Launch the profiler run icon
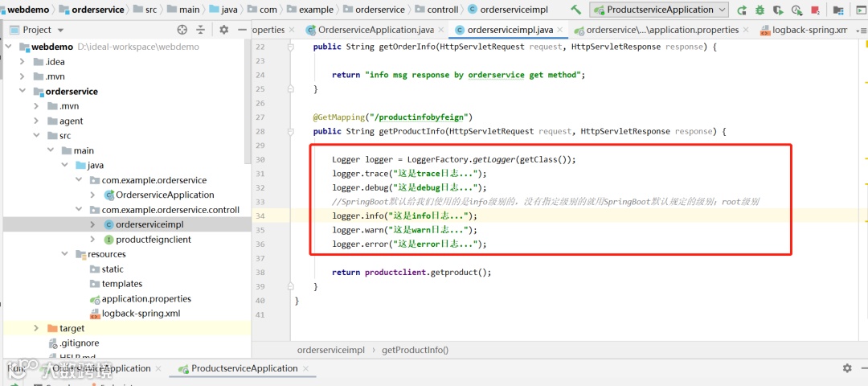 (x=796, y=10)
